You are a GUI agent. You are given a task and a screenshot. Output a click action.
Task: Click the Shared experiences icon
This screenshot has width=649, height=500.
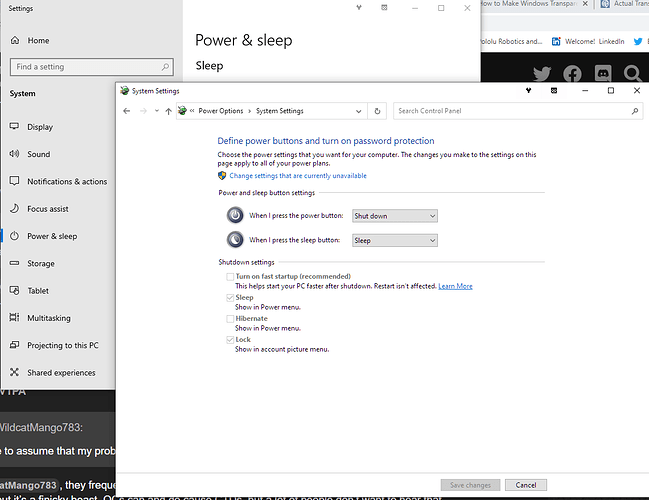(14, 373)
